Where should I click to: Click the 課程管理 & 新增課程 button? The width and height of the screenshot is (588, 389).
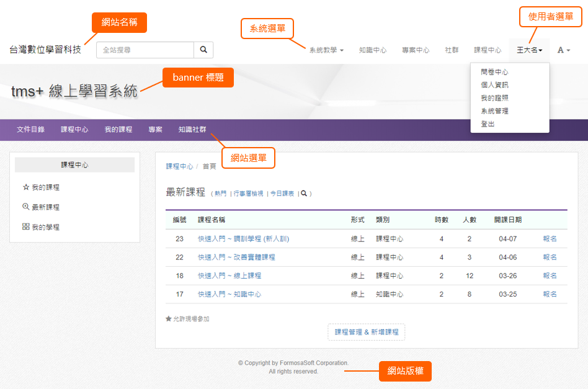(367, 332)
